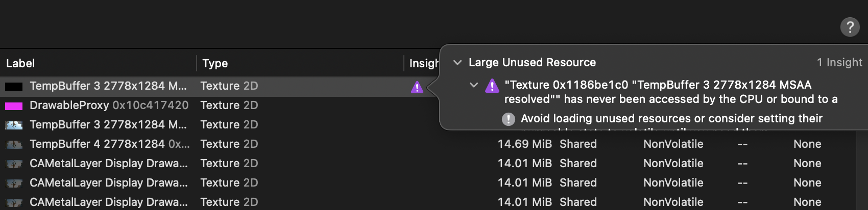Click the help question mark button

850,27
